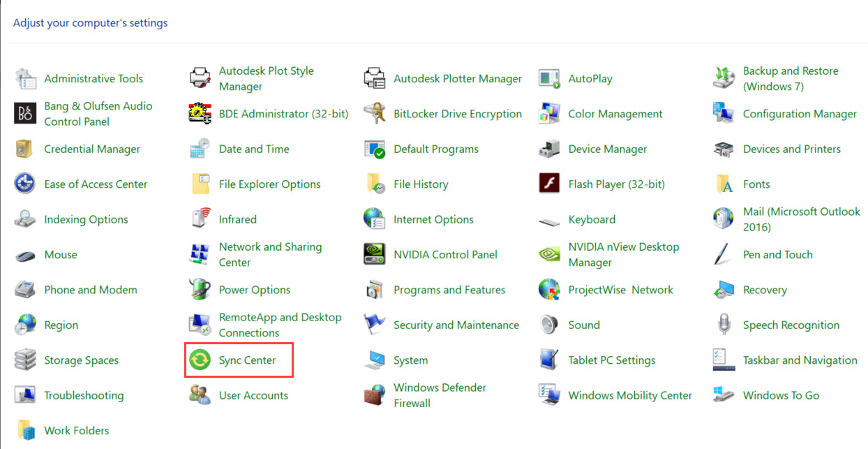Click the AutoPlay icon
Image resolution: width=868 pixels, height=449 pixels.
tap(550, 79)
